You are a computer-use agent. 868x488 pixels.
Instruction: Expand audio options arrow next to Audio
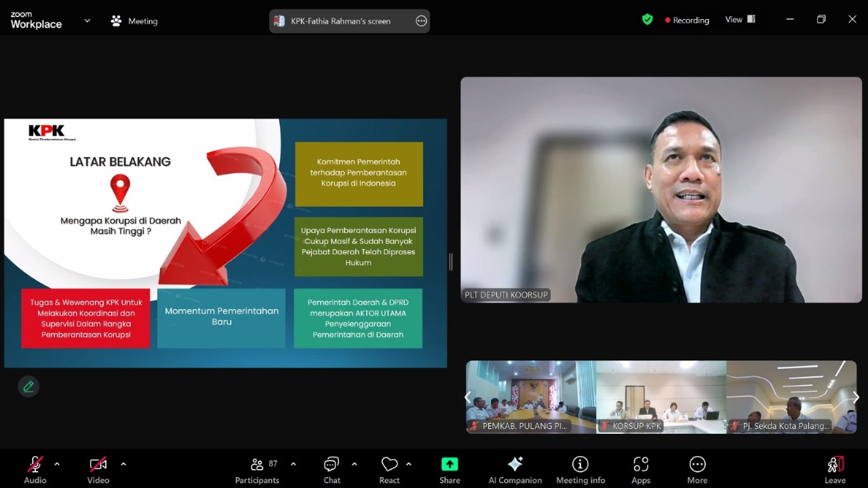pyautogui.click(x=57, y=464)
